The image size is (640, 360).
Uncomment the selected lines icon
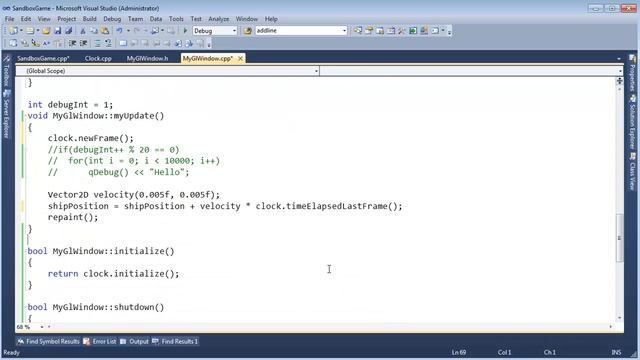pyautogui.click(x=108, y=43)
